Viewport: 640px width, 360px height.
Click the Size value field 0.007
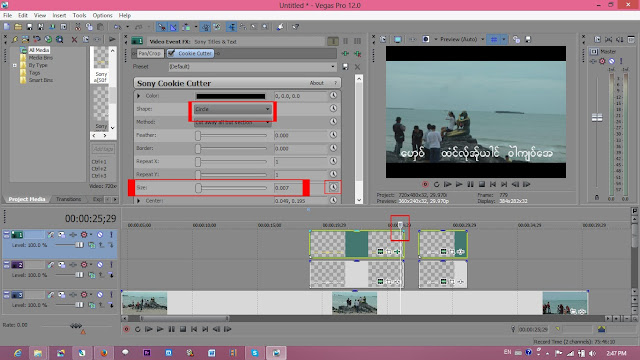[300, 188]
